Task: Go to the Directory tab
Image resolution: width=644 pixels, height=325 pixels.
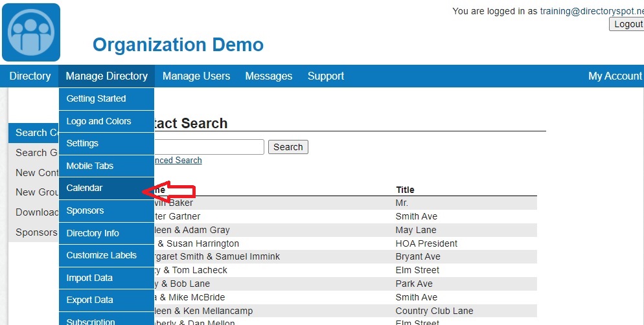Action: (x=30, y=76)
